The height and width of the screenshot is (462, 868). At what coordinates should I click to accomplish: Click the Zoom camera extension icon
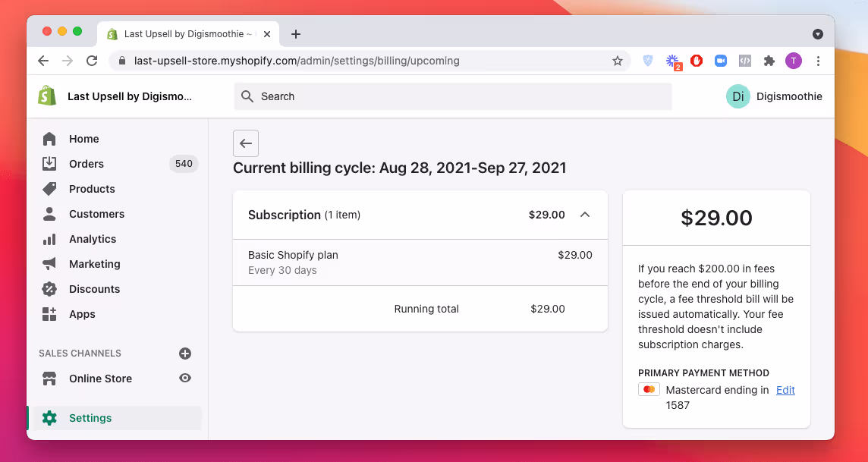click(x=720, y=61)
